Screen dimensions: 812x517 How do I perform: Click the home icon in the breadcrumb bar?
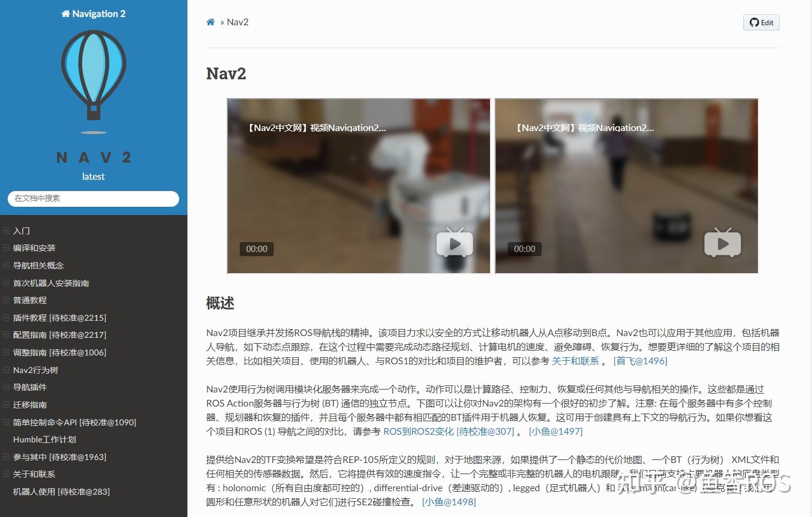[210, 22]
